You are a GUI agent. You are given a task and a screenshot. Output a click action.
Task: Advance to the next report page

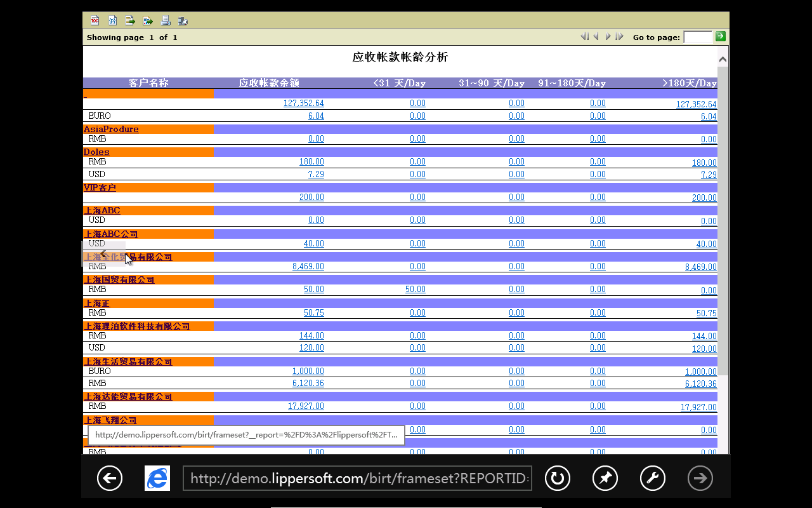click(608, 37)
